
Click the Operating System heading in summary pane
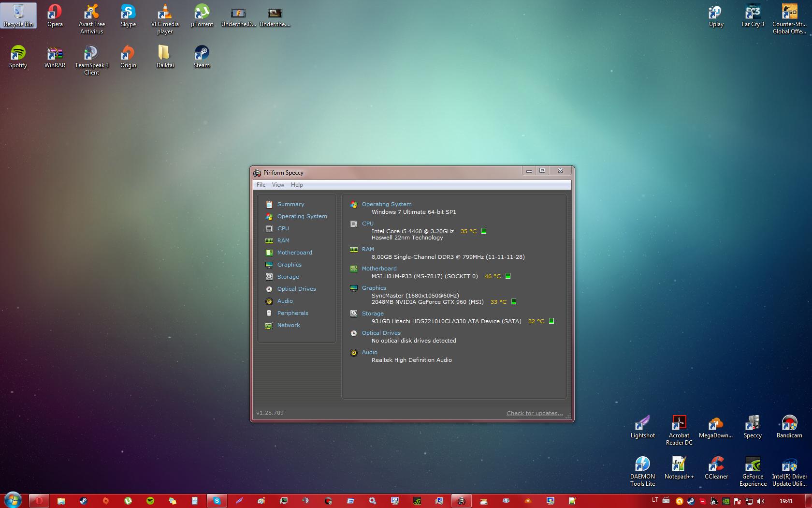coord(387,204)
